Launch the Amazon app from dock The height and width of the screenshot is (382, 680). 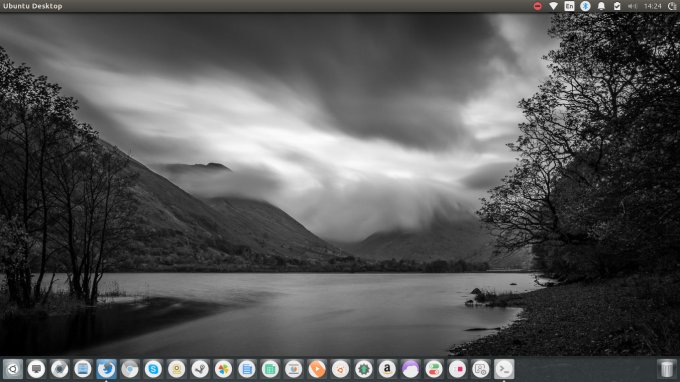click(388, 369)
